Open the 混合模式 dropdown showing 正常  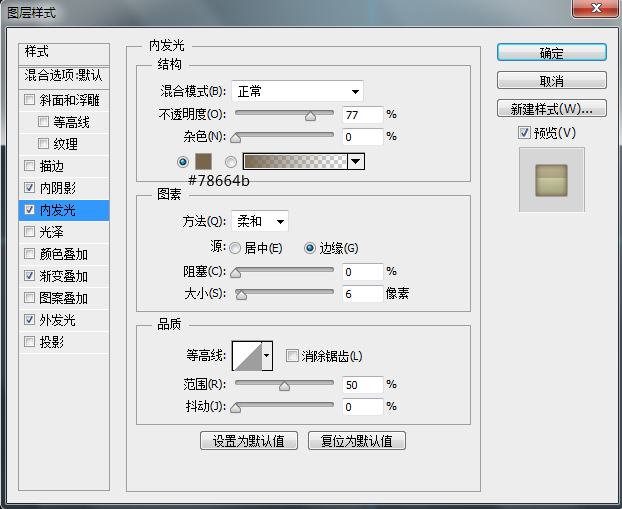pyautogui.click(x=297, y=92)
